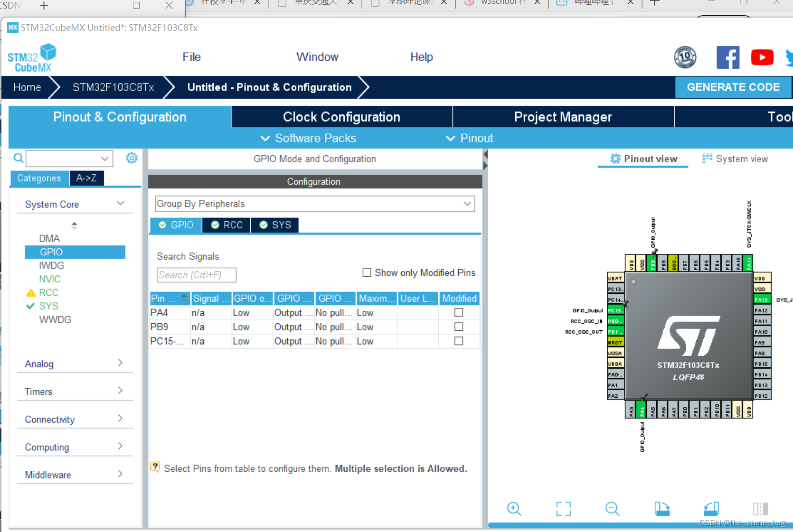The width and height of the screenshot is (793, 532).
Task: Toggle the split-view icon in pinout toolbar
Action: [760, 509]
